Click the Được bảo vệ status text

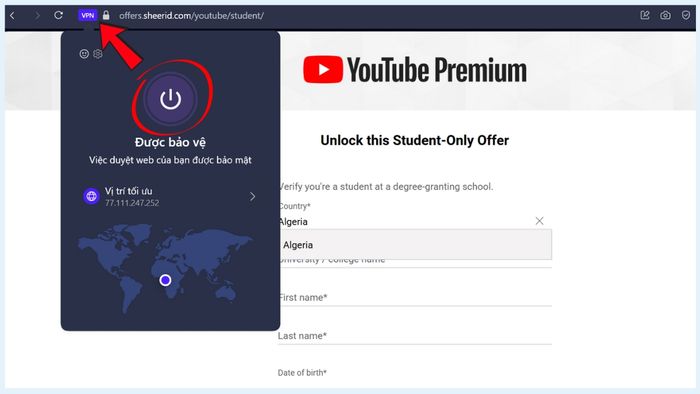[x=170, y=142]
